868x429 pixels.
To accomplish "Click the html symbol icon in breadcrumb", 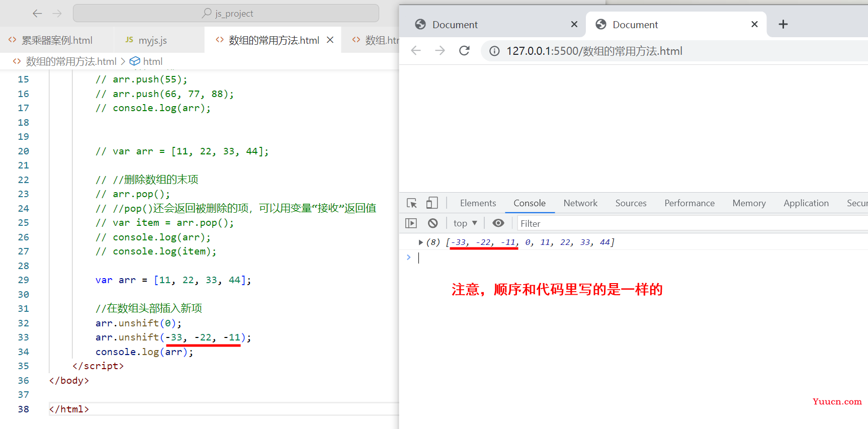I will click(135, 61).
